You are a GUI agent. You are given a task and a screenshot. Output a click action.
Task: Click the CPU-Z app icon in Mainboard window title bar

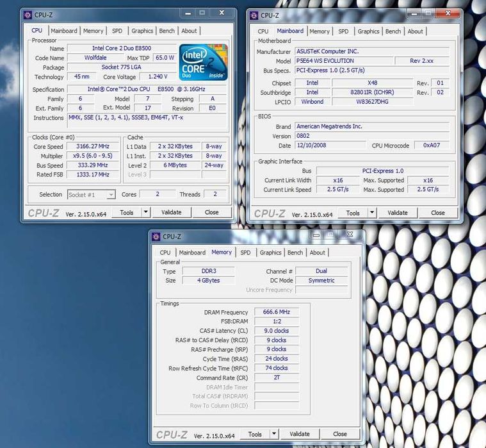coord(254,15)
